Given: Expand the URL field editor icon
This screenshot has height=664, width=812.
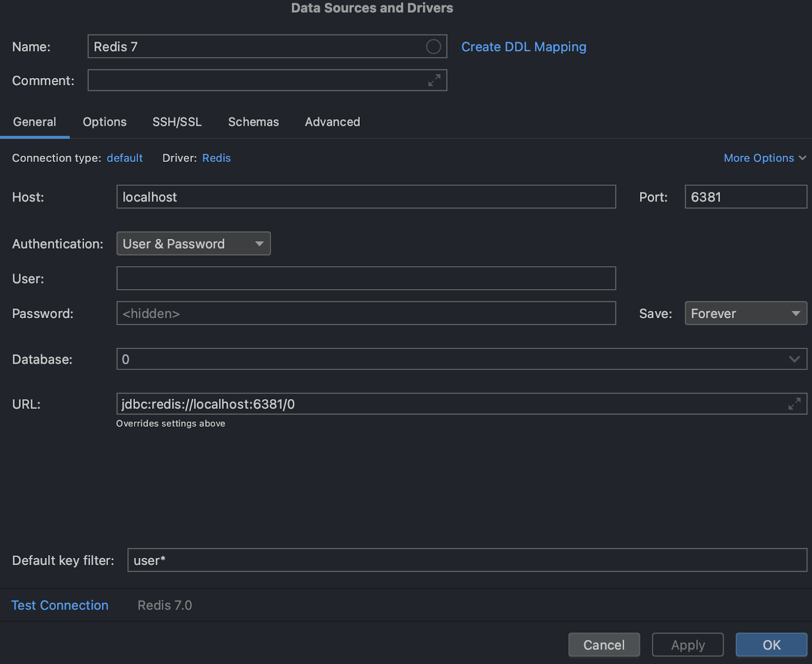Looking at the screenshot, I should pyautogui.click(x=794, y=404).
